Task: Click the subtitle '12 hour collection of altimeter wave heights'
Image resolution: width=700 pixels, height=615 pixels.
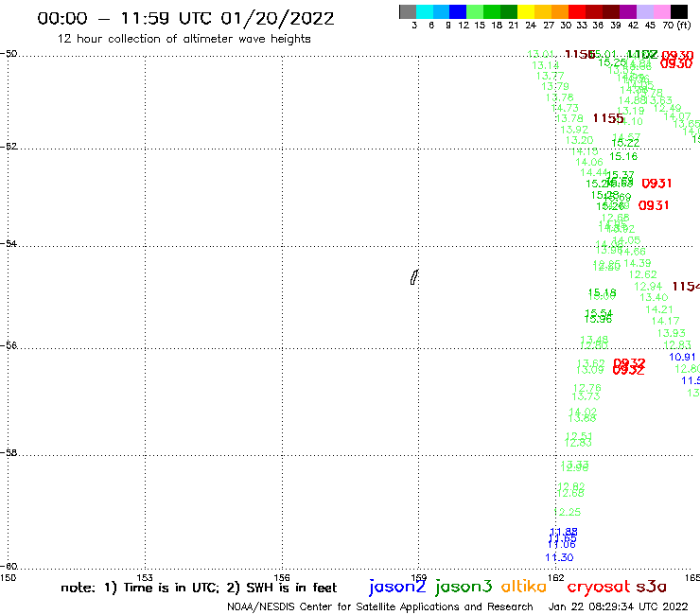Action: (184, 39)
